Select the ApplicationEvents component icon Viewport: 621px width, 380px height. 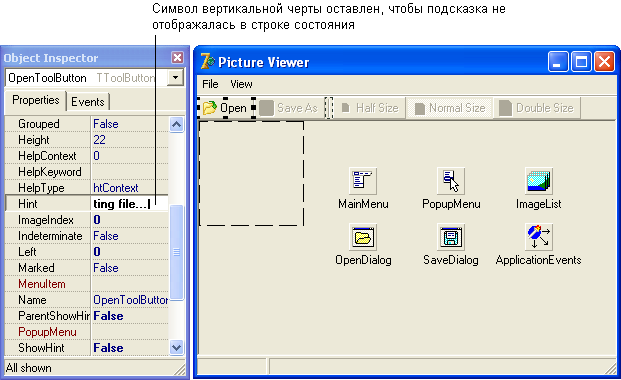click(539, 237)
